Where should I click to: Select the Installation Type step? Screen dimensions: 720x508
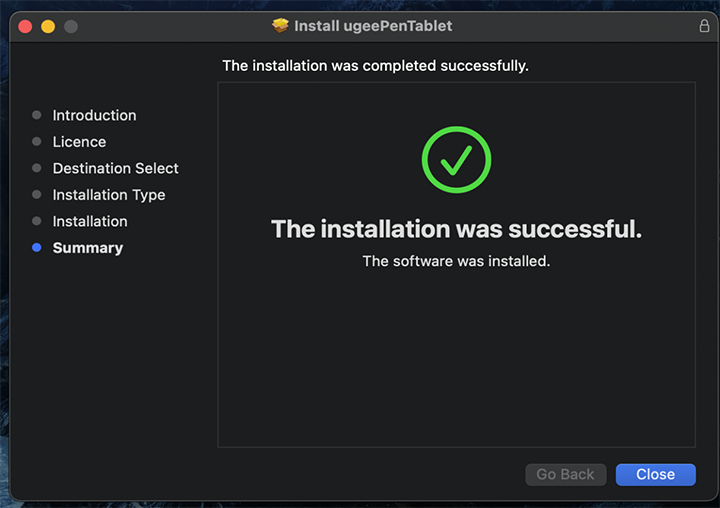pos(109,195)
